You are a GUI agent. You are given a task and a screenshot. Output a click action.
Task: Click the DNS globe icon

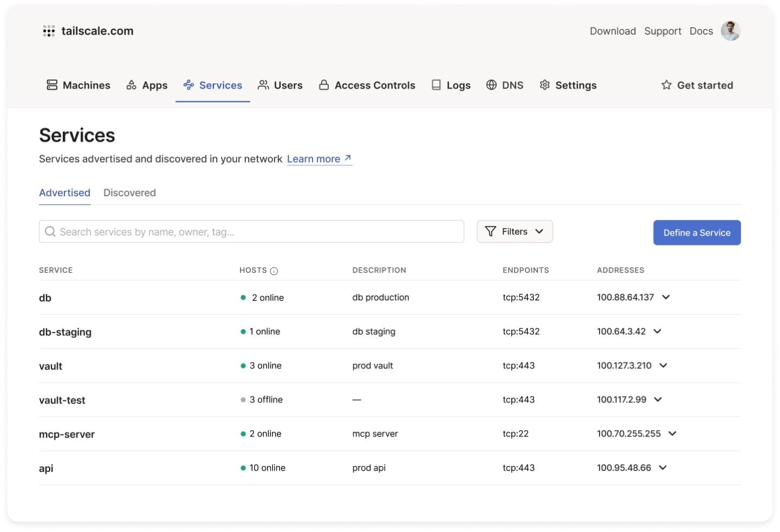(491, 85)
